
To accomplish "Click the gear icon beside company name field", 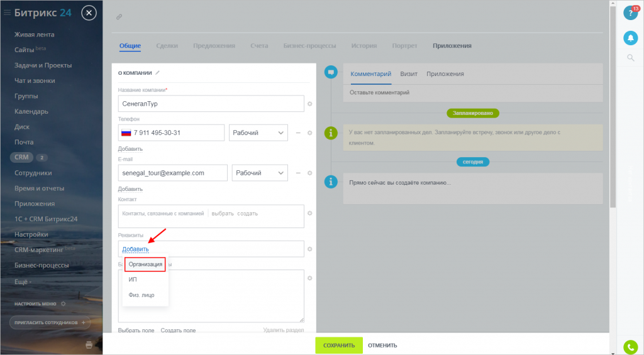I will click(x=309, y=104).
